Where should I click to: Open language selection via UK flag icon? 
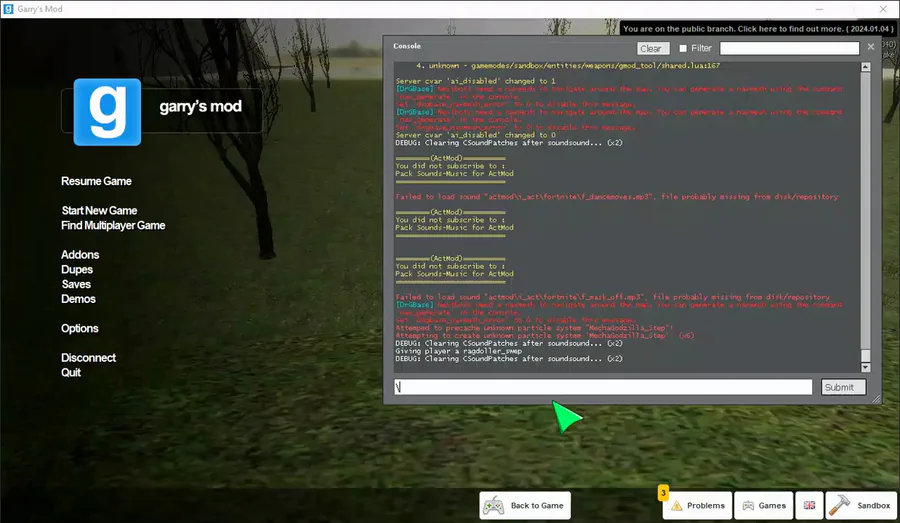tap(809, 506)
